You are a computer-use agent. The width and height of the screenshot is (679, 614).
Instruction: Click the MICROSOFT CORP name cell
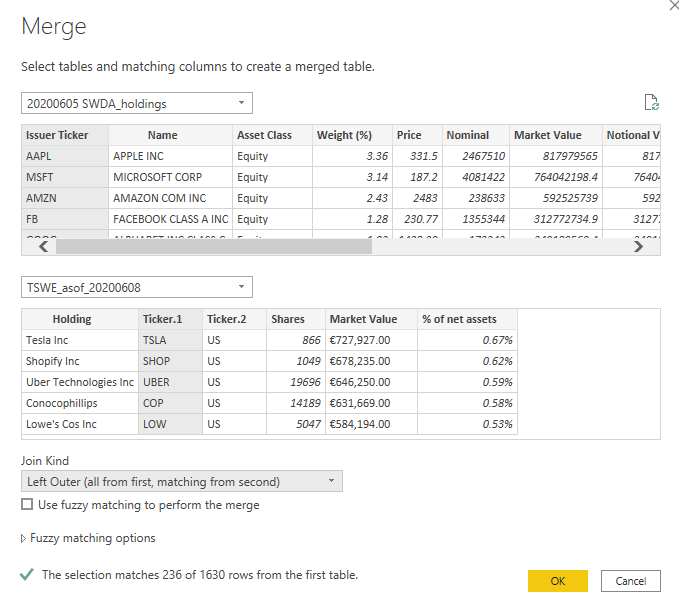171,177
